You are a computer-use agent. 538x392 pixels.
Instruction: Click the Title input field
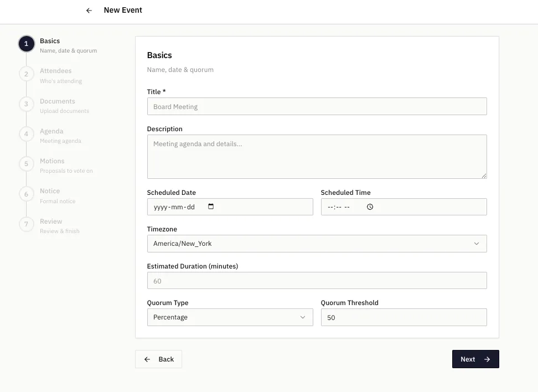317,106
